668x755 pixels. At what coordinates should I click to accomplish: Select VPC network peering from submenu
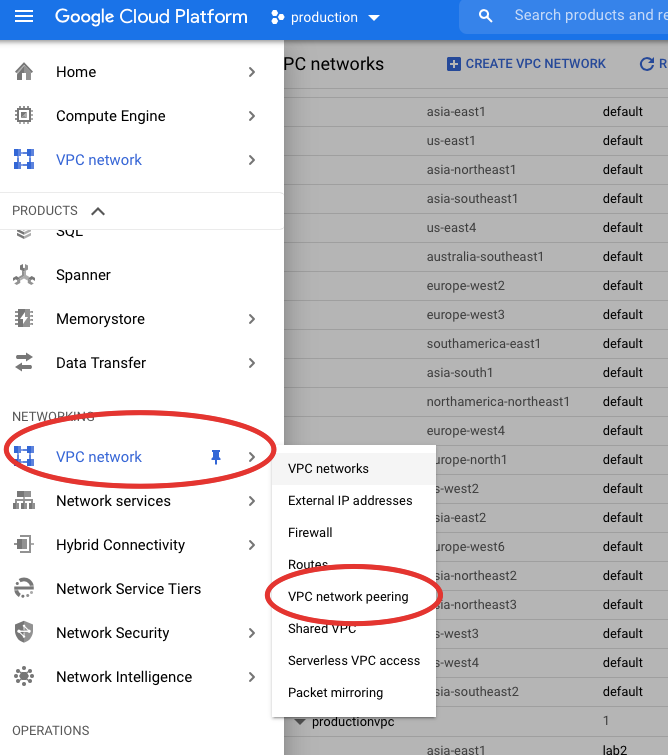(x=348, y=597)
